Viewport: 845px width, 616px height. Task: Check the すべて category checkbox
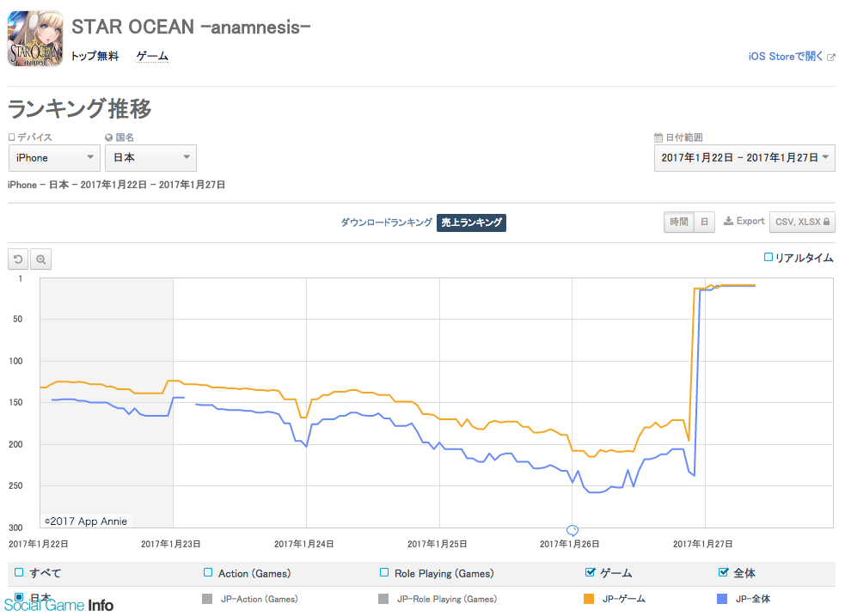(19, 572)
